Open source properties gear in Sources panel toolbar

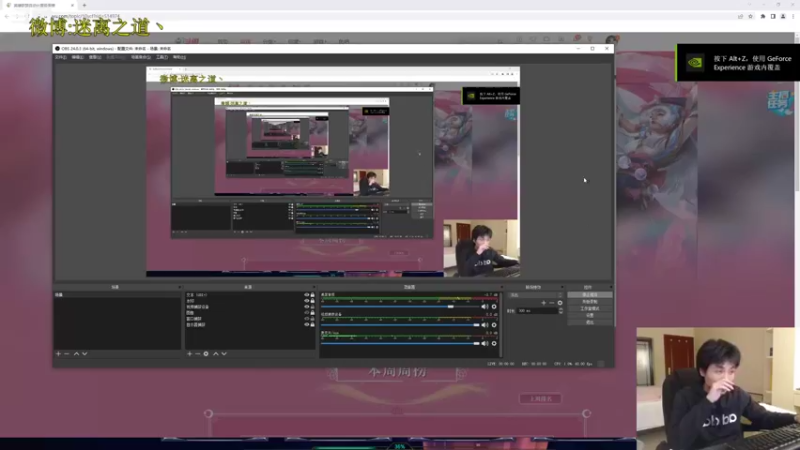[206, 354]
